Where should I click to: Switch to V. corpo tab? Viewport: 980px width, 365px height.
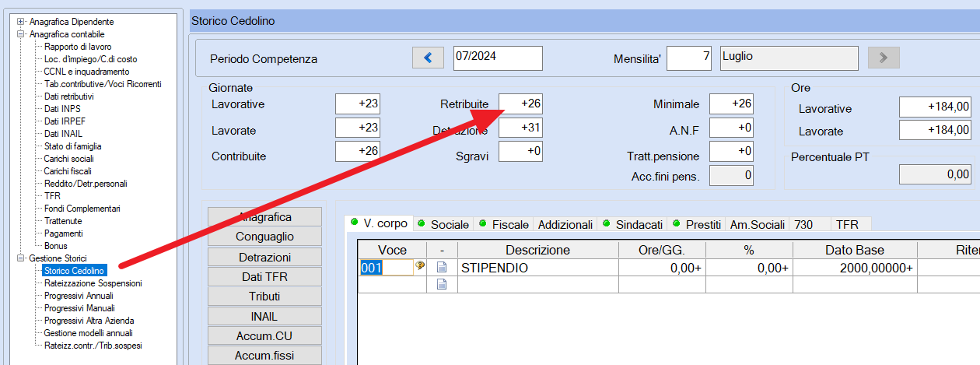[378, 223]
